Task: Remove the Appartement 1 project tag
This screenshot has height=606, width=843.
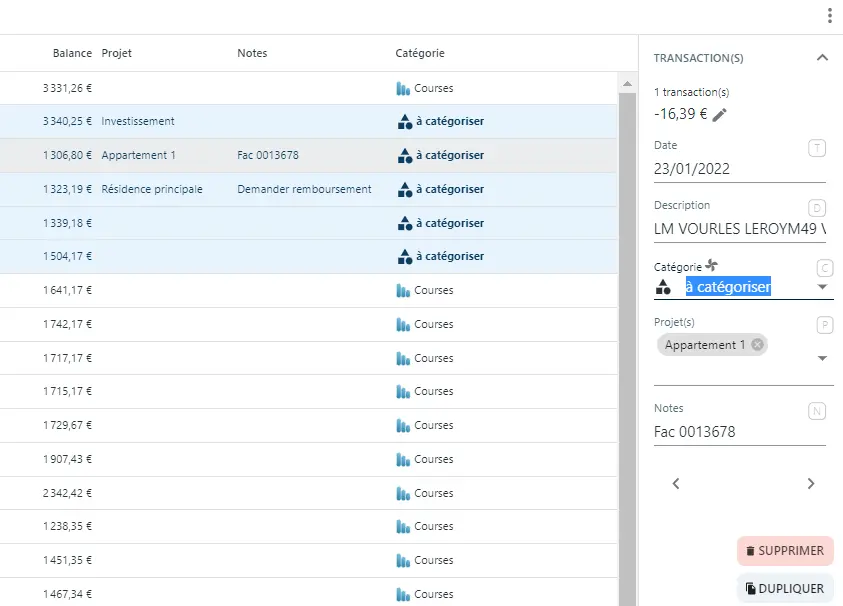Action: [756, 344]
